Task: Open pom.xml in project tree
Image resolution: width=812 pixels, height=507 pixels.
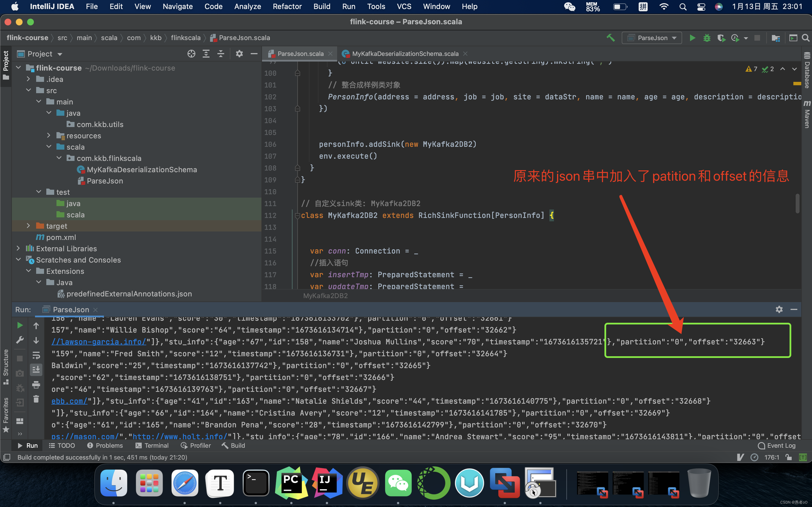Action: pyautogui.click(x=61, y=237)
